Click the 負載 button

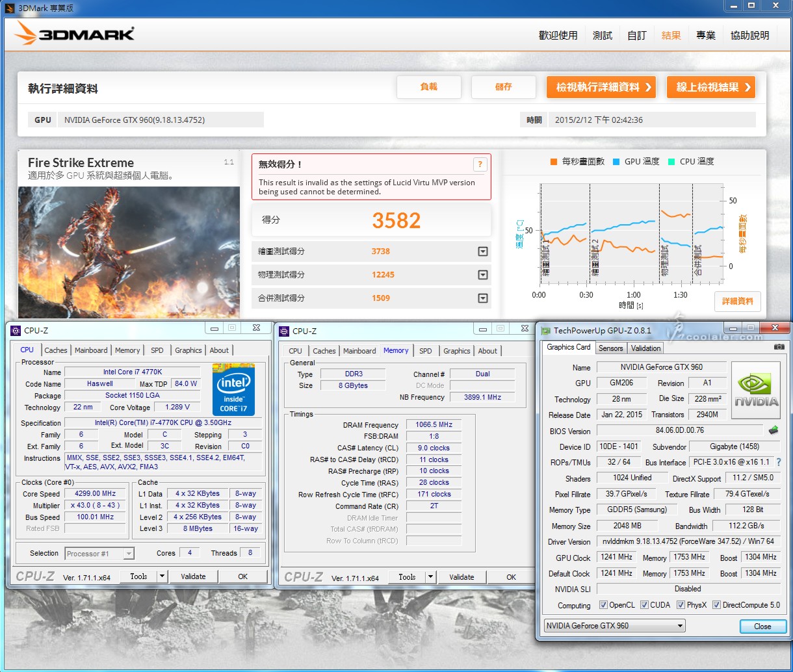429,87
